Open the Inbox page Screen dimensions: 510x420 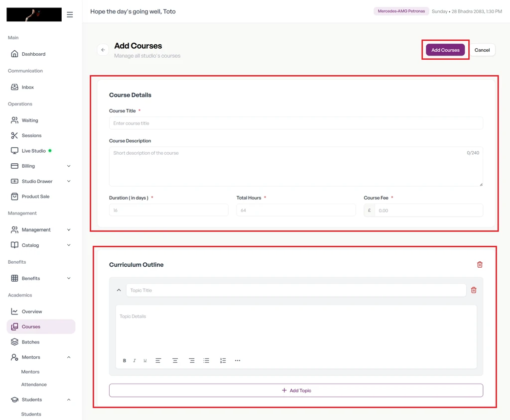click(41, 87)
